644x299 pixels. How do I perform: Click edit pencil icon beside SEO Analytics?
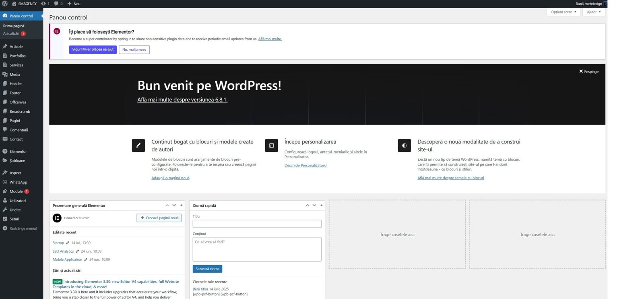(x=77, y=251)
